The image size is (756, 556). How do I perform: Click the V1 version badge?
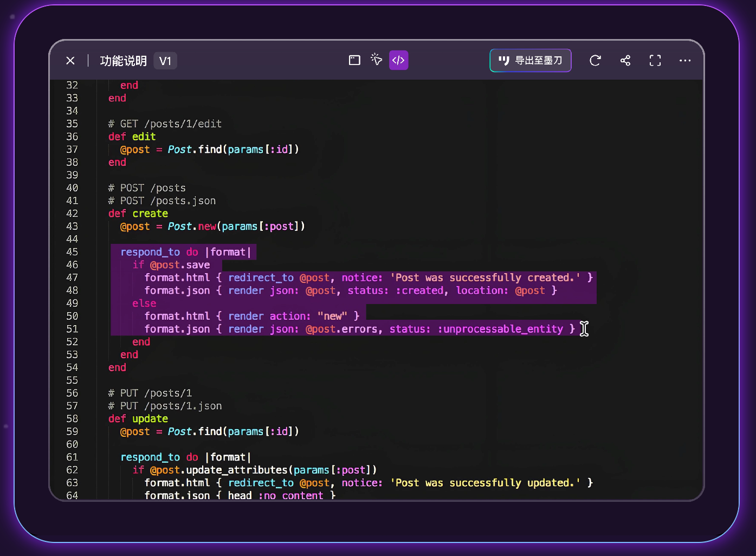pyautogui.click(x=165, y=61)
